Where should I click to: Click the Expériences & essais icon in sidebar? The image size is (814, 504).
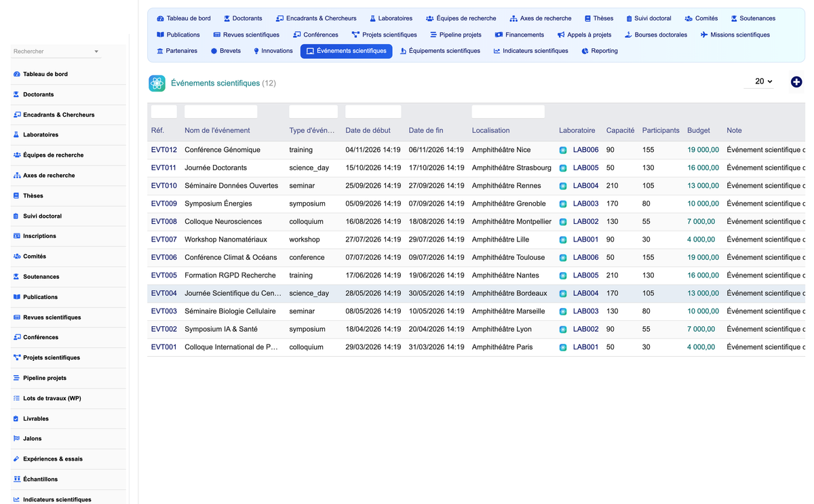pyautogui.click(x=16, y=459)
